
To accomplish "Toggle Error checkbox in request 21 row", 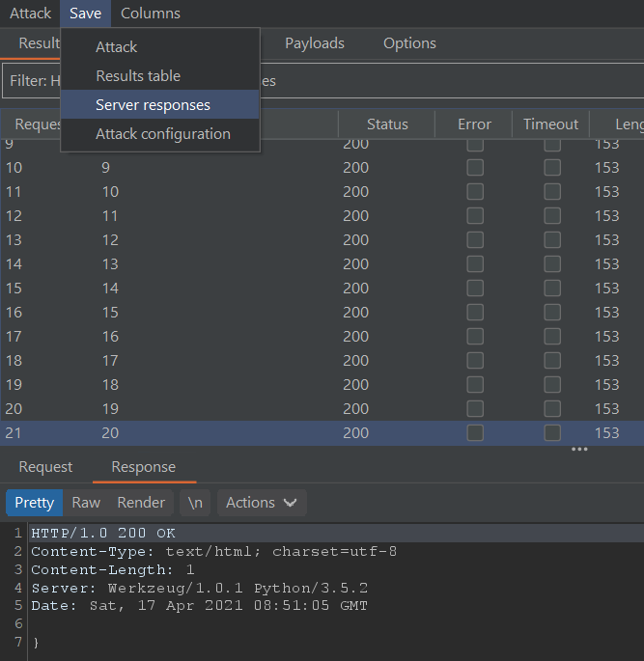I will 475,433.
